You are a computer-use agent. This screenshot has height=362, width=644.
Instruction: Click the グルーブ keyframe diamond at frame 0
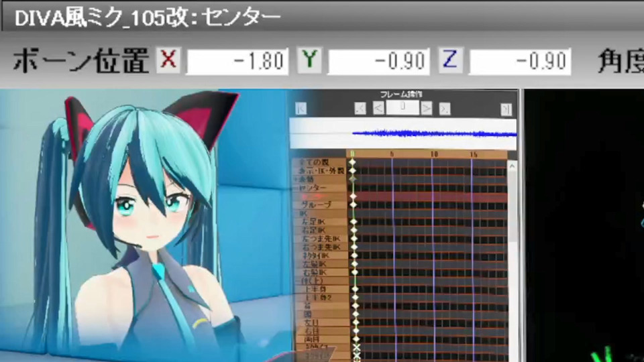pos(354,205)
